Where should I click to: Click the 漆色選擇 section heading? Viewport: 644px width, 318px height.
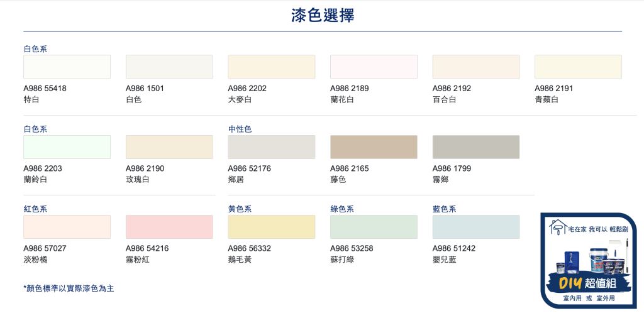[322, 16]
